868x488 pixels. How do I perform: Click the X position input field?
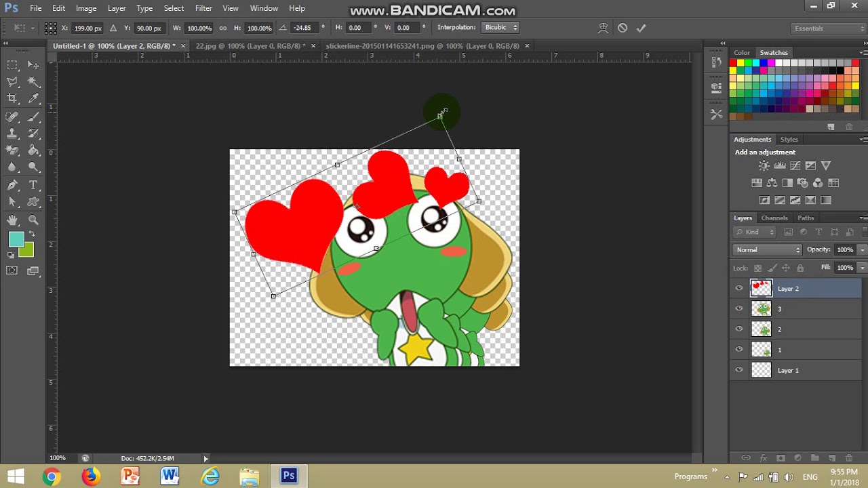click(87, 28)
